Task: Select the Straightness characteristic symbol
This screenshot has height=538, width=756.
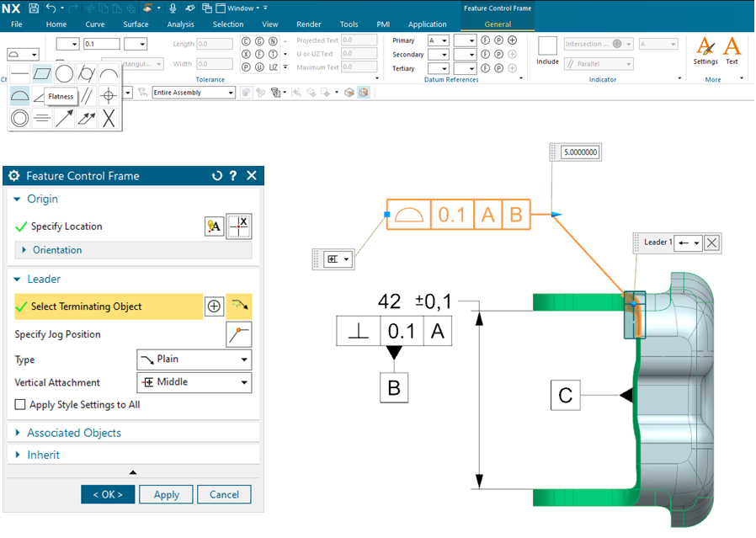Action: point(19,74)
